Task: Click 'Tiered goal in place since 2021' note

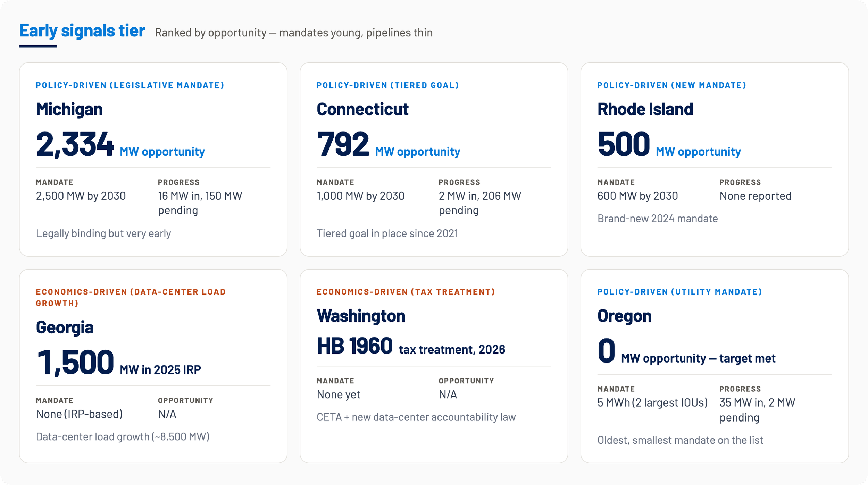Action: coord(387,233)
